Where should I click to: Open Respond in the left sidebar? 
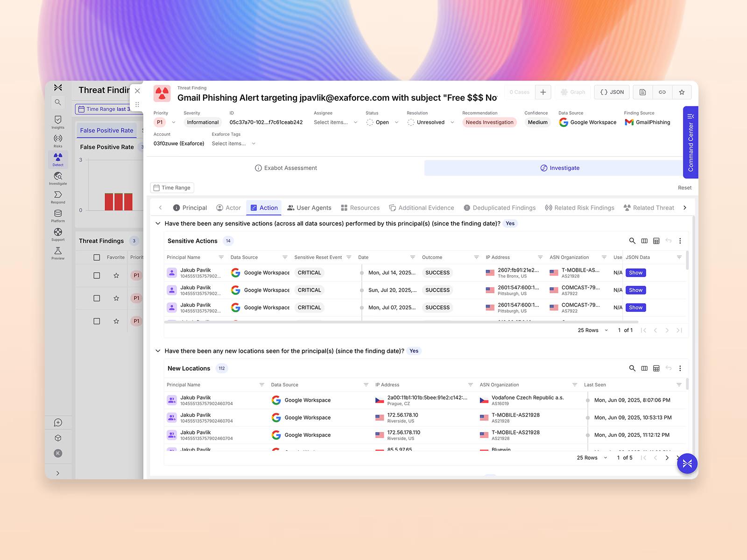[x=58, y=197]
